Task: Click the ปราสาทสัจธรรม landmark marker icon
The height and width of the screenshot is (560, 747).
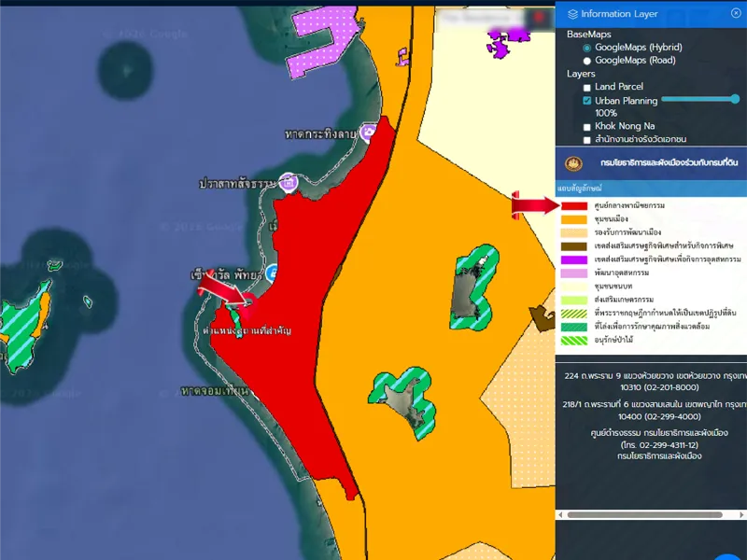Action: click(x=289, y=182)
